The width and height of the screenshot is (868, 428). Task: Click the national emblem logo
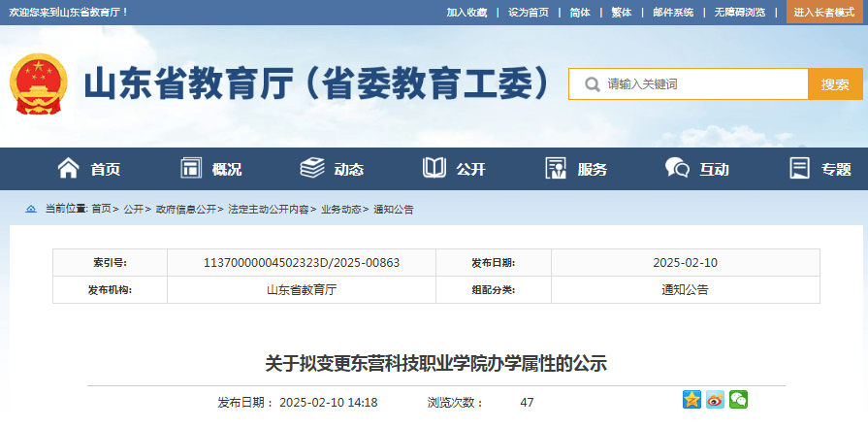(38, 84)
